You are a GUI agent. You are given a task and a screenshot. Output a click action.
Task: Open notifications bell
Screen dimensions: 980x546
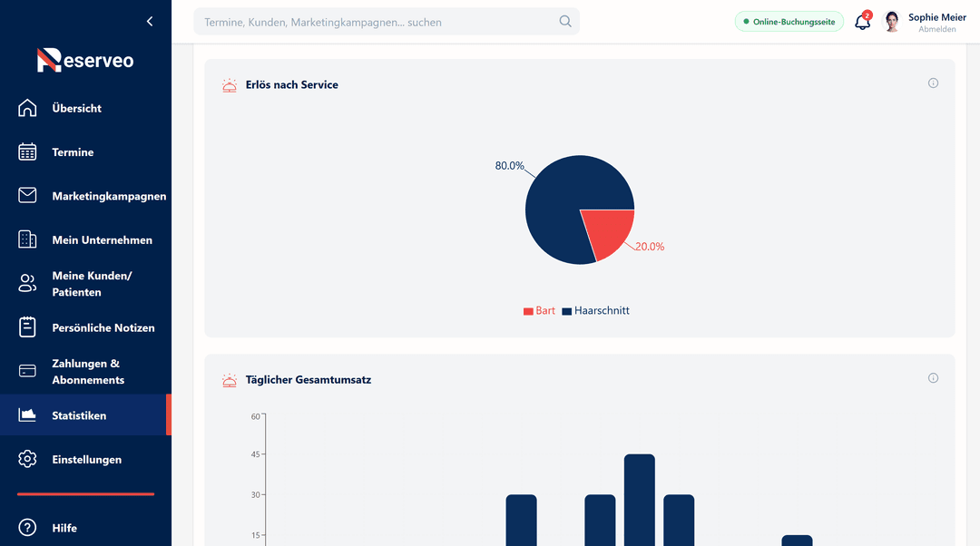coord(863,22)
